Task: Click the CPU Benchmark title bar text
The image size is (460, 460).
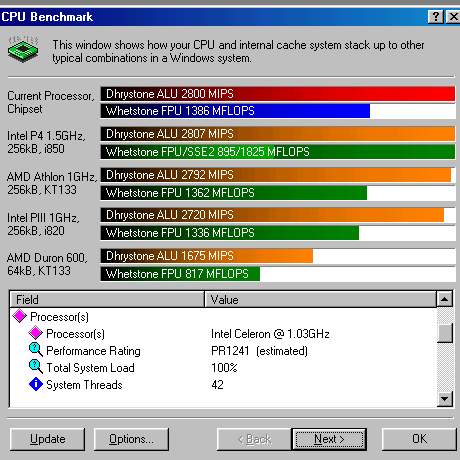Action: pyautogui.click(x=47, y=16)
